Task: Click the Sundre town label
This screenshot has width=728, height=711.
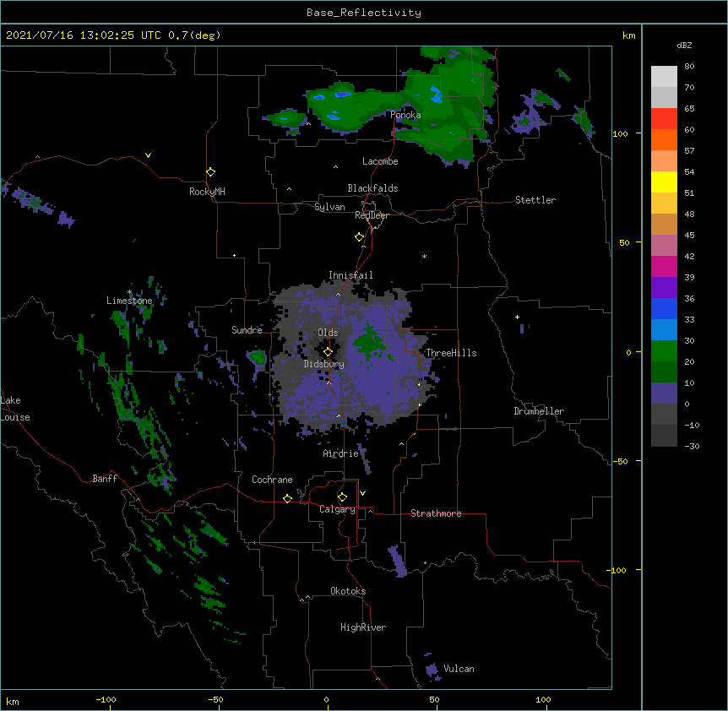Action: 247,330
